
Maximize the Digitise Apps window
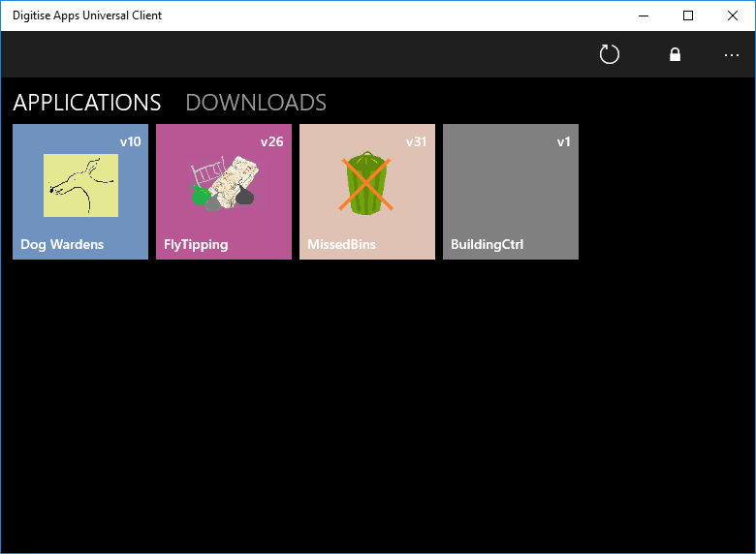(x=688, y=15)
